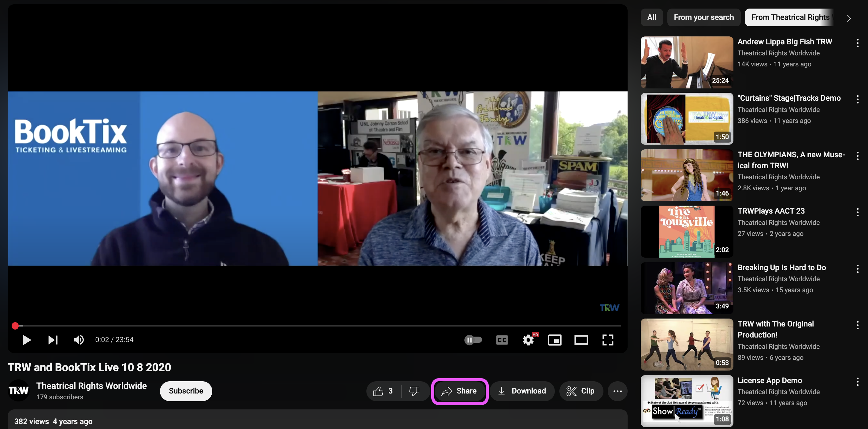
Task: Select the From your search chip
Action: point(703,17)
